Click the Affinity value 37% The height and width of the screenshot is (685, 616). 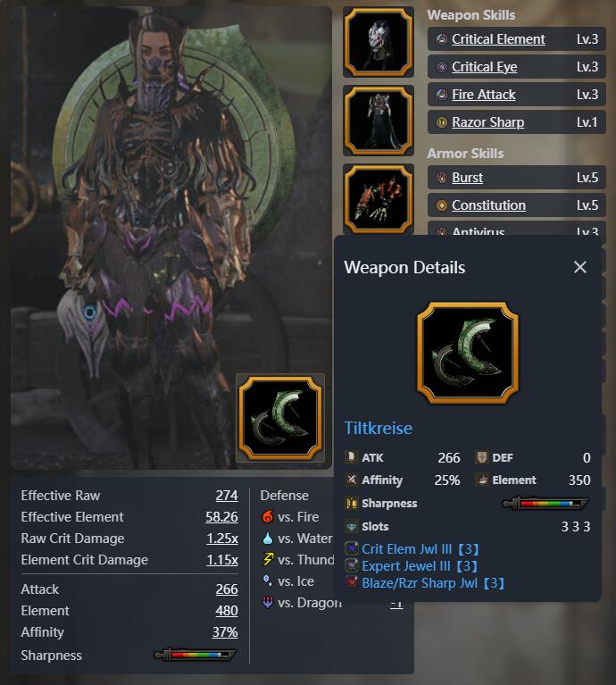tap(225, 632)
